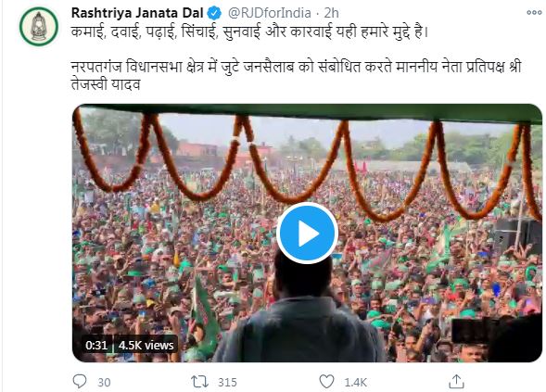The image size is (546, 392).
Task: Click the reply speech bubble icon
Action: 80,381
